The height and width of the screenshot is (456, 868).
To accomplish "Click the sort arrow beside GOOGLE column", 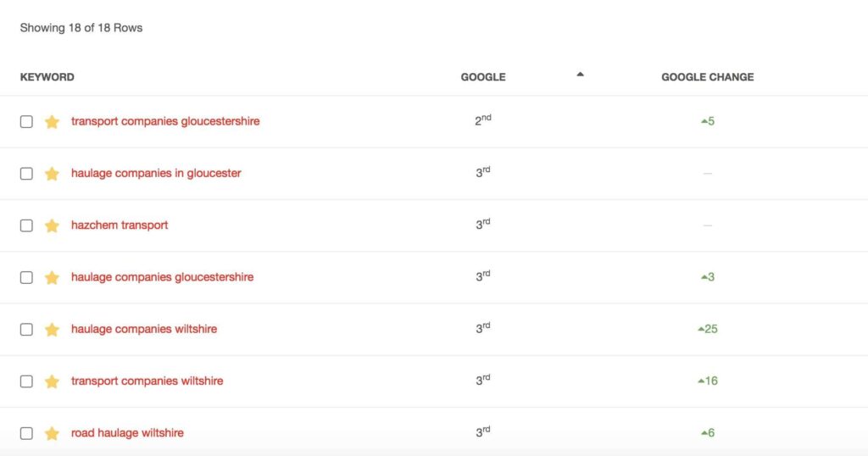I will click(x=580, y=74).
